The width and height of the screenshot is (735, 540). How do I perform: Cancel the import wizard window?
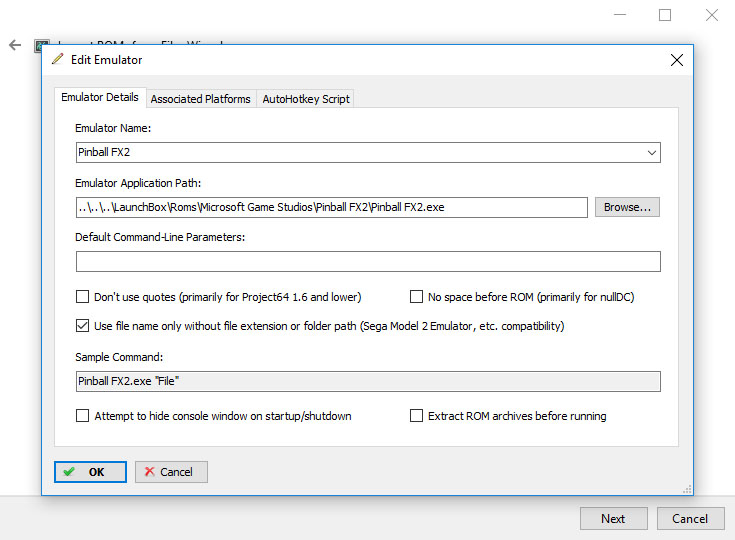[x=690, y=518]
